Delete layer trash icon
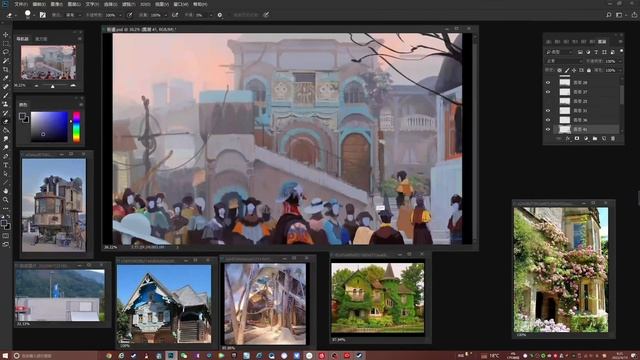The image size is (640, 360). tap(613, 138)
